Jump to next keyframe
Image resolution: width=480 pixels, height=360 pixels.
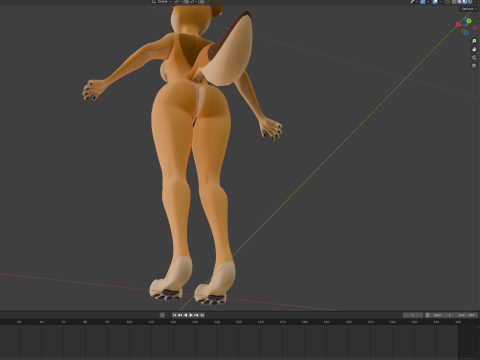point(196,315)
